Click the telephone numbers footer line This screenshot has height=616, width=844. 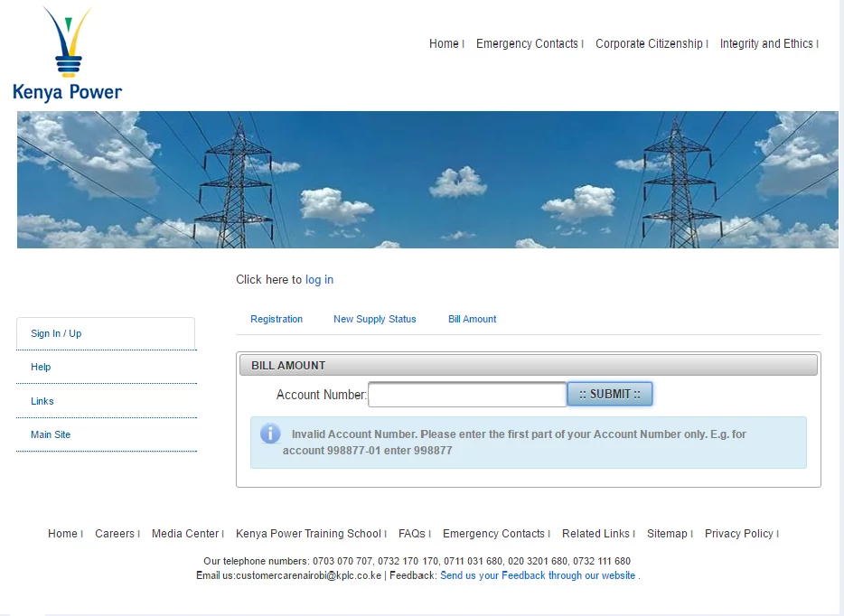click(417, 561)
